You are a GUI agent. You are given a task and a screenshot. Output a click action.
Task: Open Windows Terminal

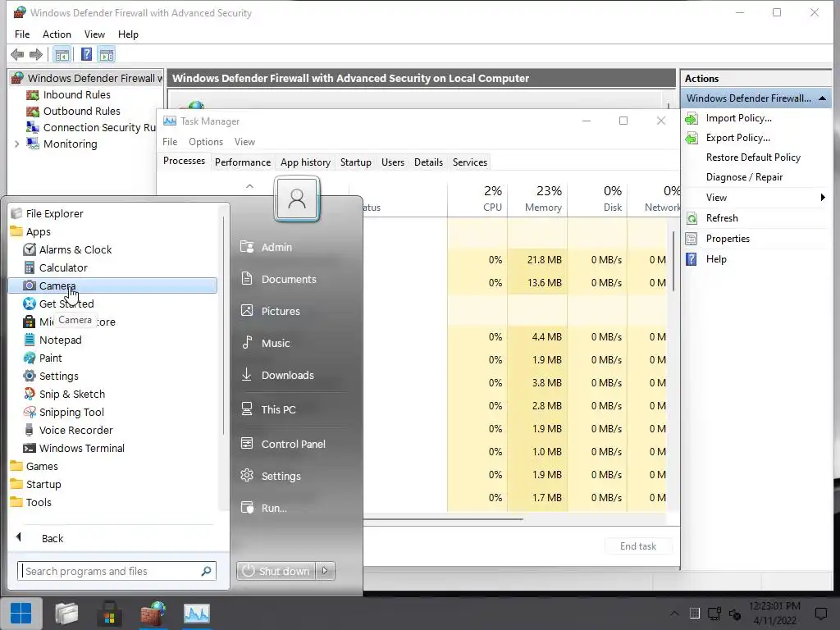81,449
